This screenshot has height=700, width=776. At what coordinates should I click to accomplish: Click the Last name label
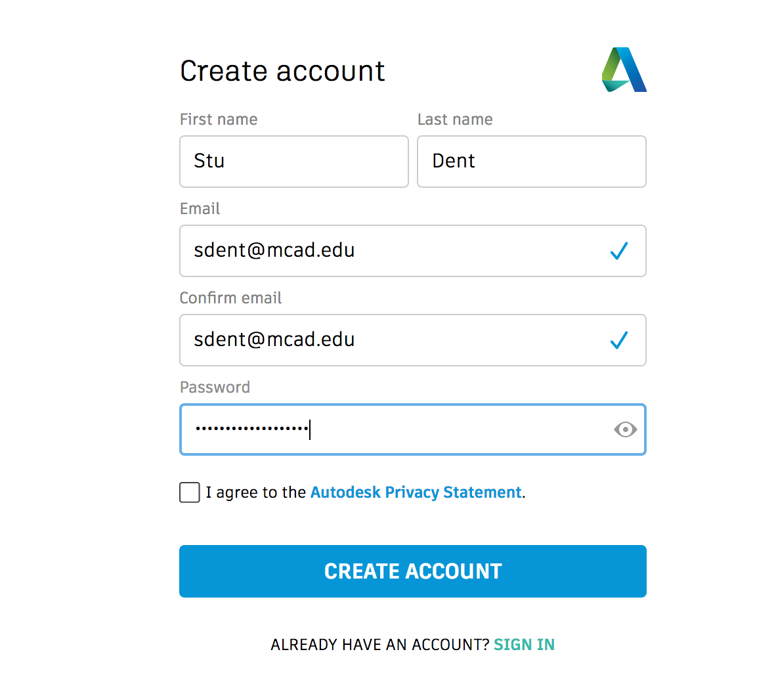455,120
